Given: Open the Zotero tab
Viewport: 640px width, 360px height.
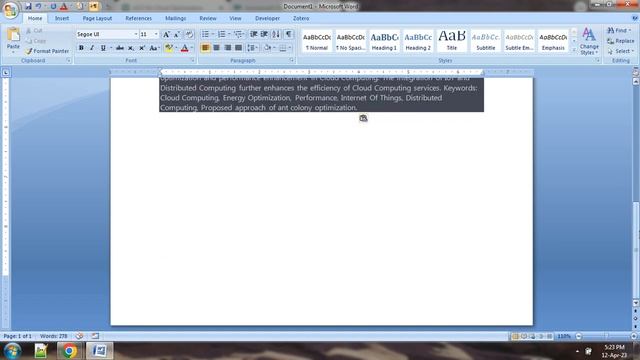Looking at the screenshot, I should [x=301, y=18].
